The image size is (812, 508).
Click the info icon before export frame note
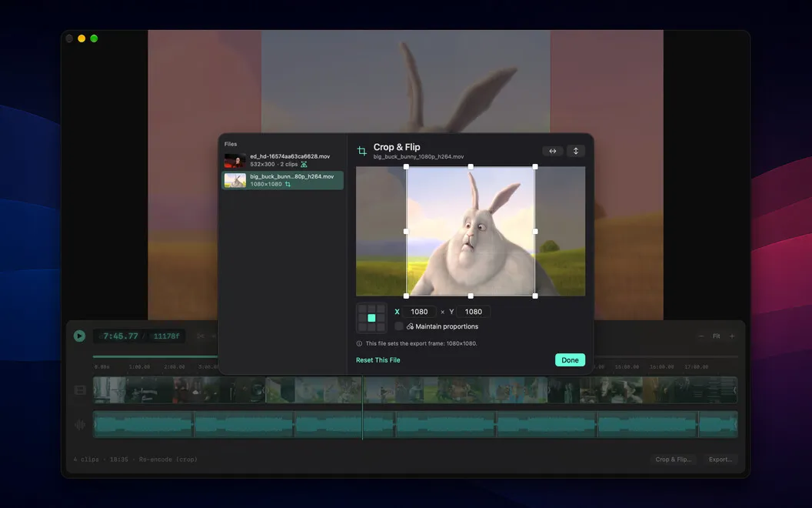click(359, 343)
